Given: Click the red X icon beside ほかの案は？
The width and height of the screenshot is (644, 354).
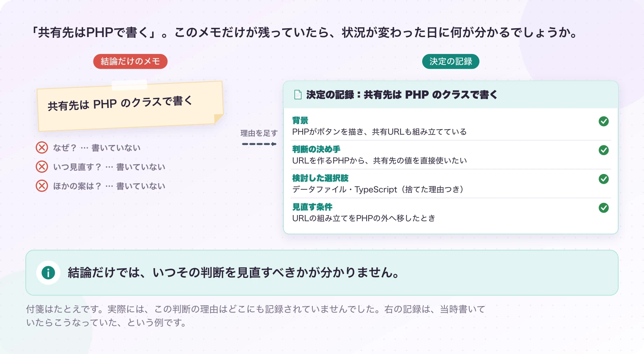Looking at the screenshot, I should pyautogui.click(x=42, y=186).
